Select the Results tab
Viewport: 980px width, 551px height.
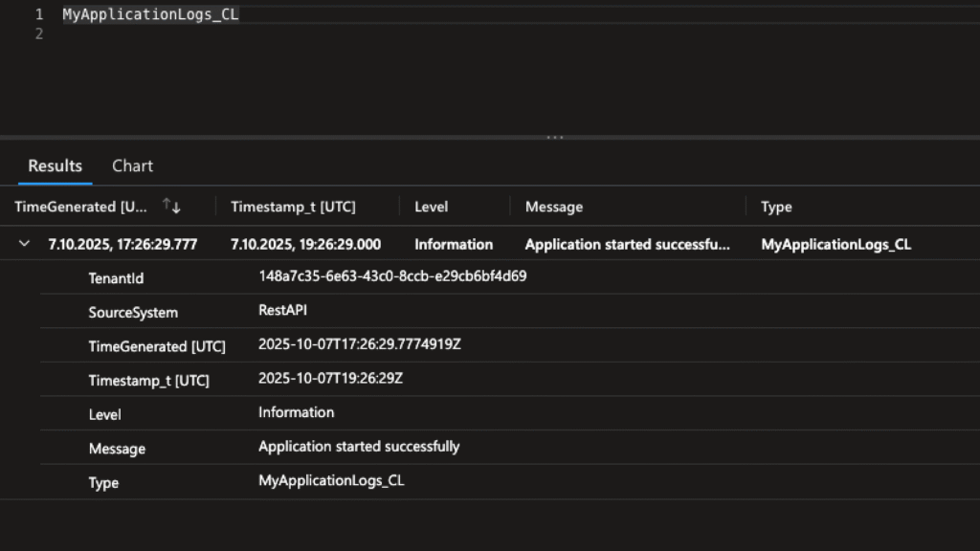pyautogui.click(x=55, y=165)
